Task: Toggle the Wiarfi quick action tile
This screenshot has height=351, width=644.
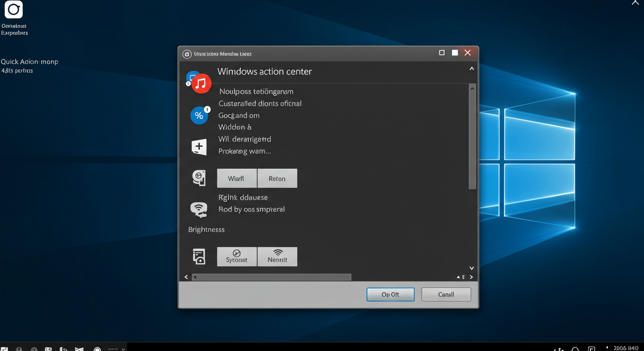Action: (237, 178)
